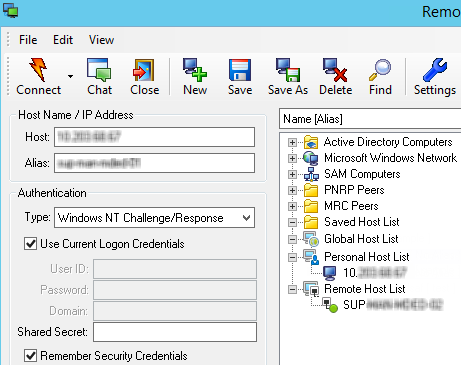Select the 10.x host under Personal Host List
461x365 pixels.
[375, 273]
